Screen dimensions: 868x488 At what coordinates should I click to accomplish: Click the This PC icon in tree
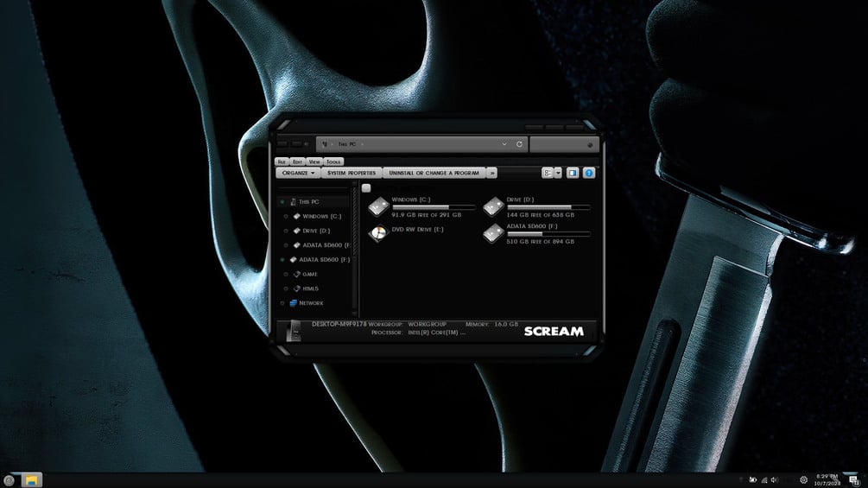[294, 202]
